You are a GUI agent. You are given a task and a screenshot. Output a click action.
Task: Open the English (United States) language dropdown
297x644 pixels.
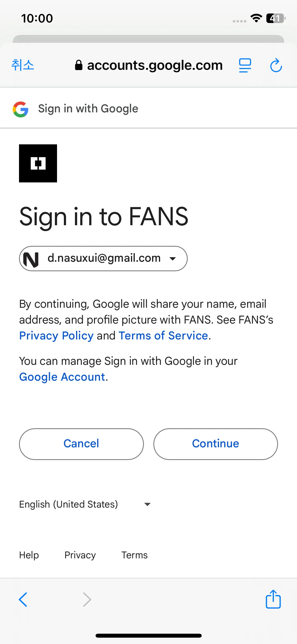tap(85, 504)
